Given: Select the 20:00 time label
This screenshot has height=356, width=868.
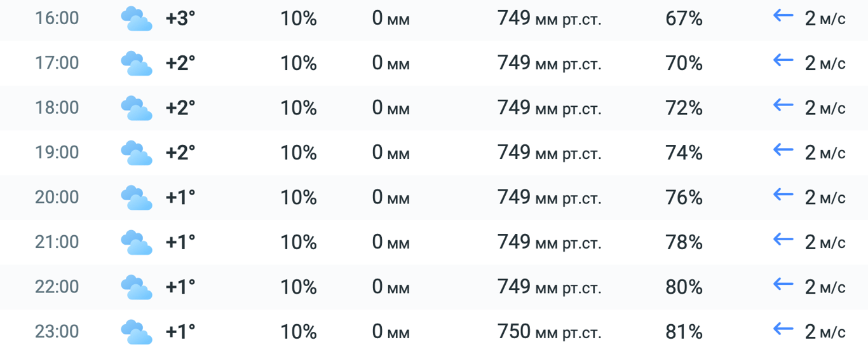Looking at the screenshot, I should [x=57, y=198].
